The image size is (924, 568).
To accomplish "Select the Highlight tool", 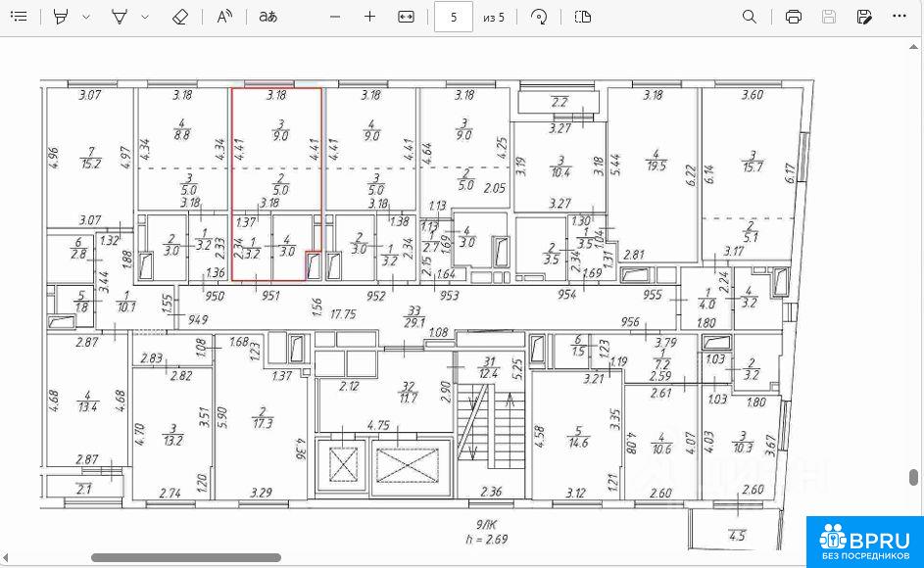I will coord(62,17).
